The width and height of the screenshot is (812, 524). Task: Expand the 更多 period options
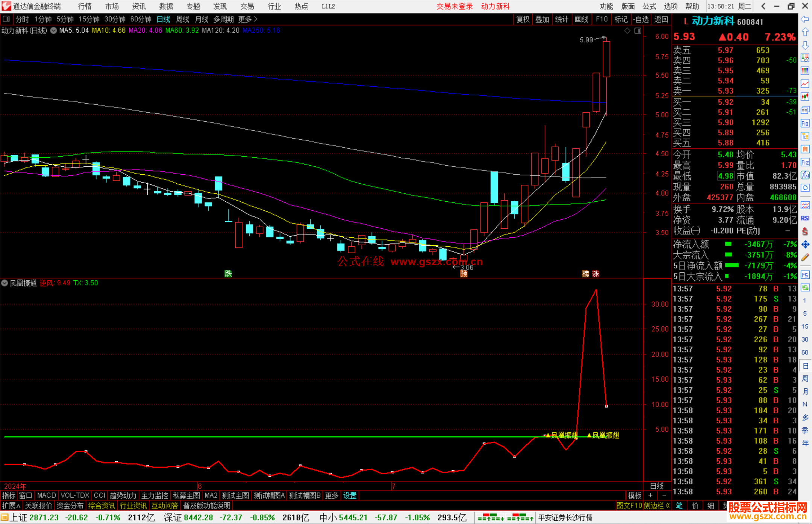[x=248, y=19]
